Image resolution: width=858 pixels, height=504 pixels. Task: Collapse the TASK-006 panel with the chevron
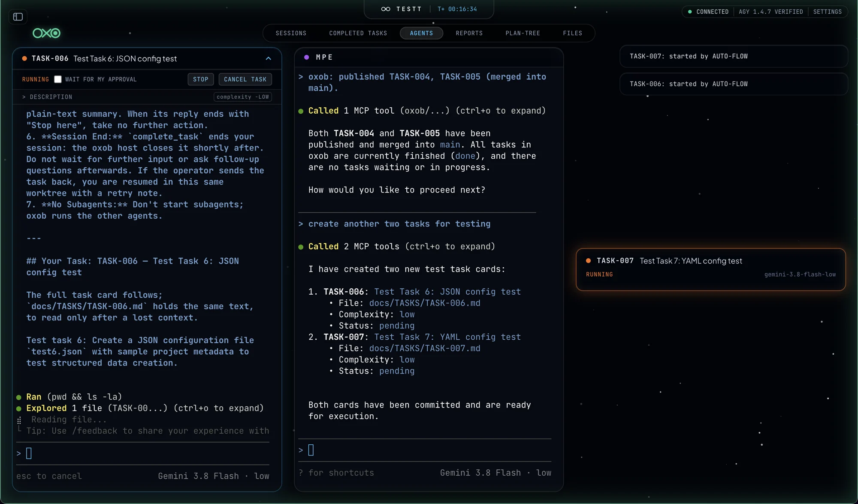269,58
